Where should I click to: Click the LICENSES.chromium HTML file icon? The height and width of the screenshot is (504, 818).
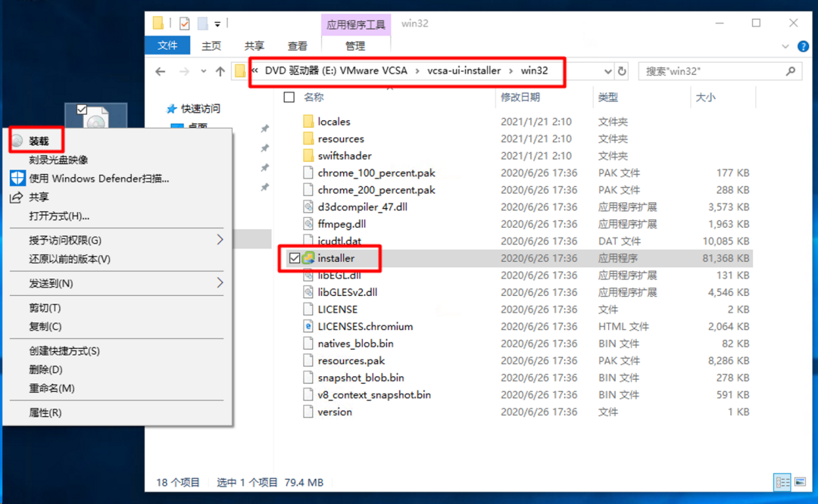click(308, 326)
